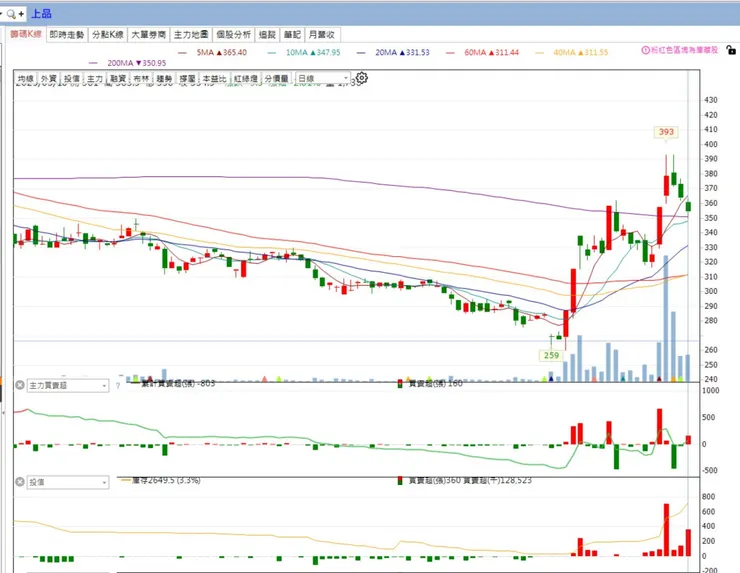Click the 393 high price label
The height and width of the screenshot is (573, 740).
666,132
